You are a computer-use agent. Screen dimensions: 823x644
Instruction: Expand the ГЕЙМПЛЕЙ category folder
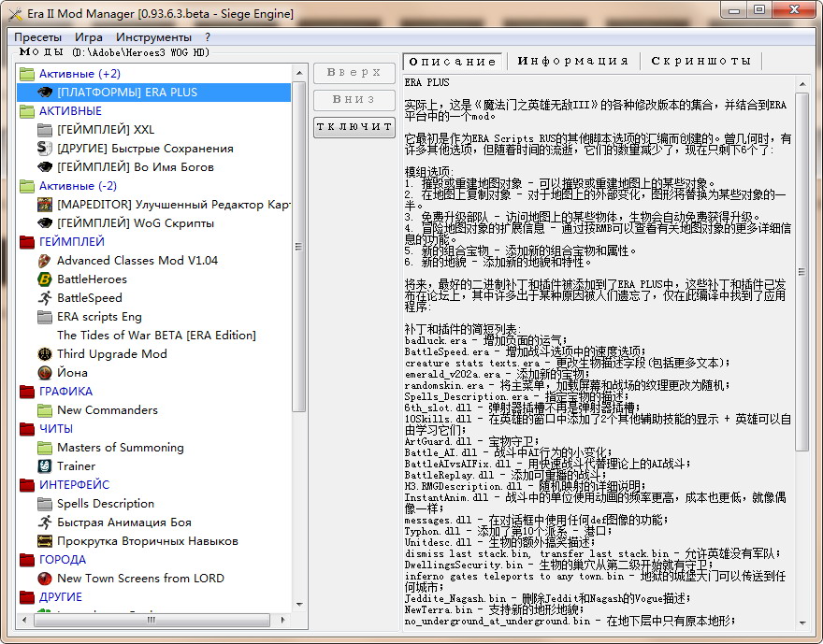[27, 242]
